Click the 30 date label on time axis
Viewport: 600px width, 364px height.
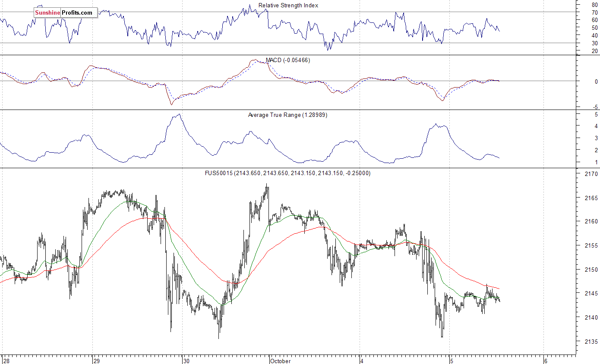point(186,361)
